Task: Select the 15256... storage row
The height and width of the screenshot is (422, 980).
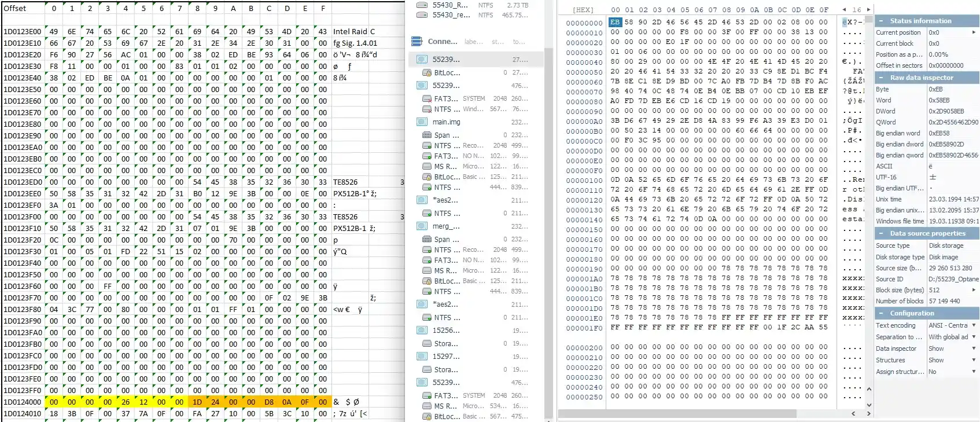Action: pos(476,331)
